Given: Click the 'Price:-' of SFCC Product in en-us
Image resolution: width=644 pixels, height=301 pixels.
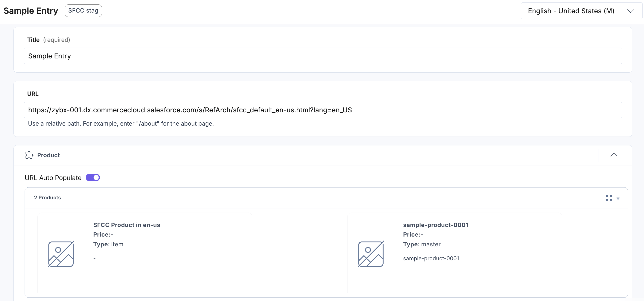Looking at the screenshot, I should pos(103,235).
